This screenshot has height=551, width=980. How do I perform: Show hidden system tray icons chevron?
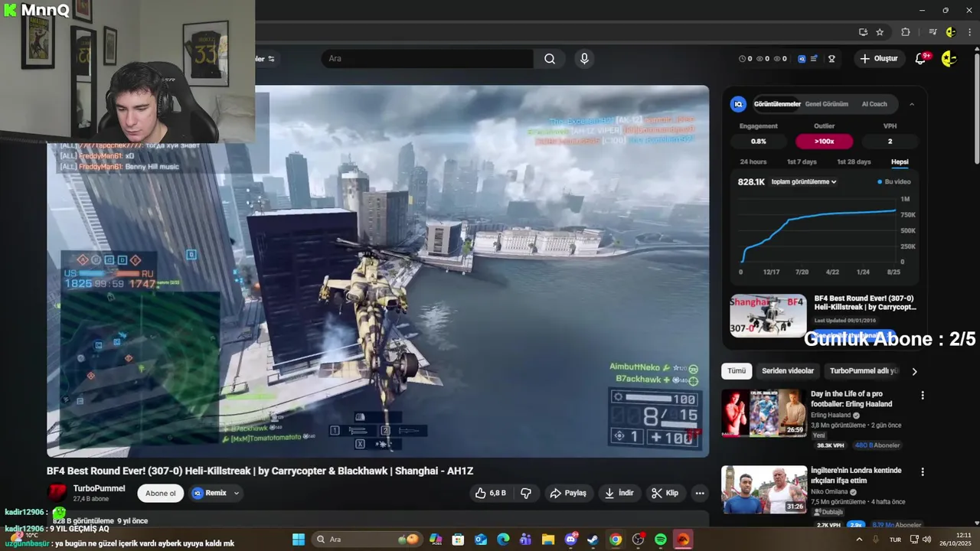859,540
